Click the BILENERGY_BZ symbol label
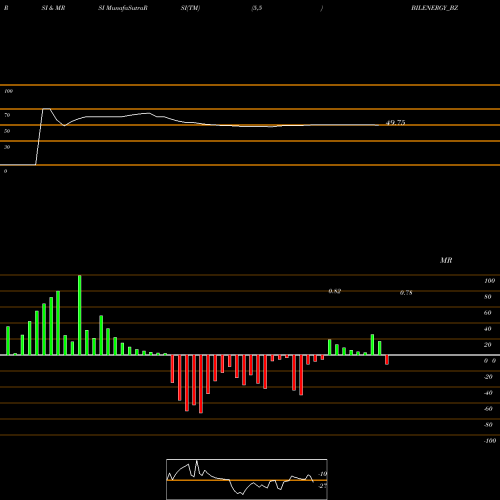This screenshot has width=500, height=500. (434, 8)
